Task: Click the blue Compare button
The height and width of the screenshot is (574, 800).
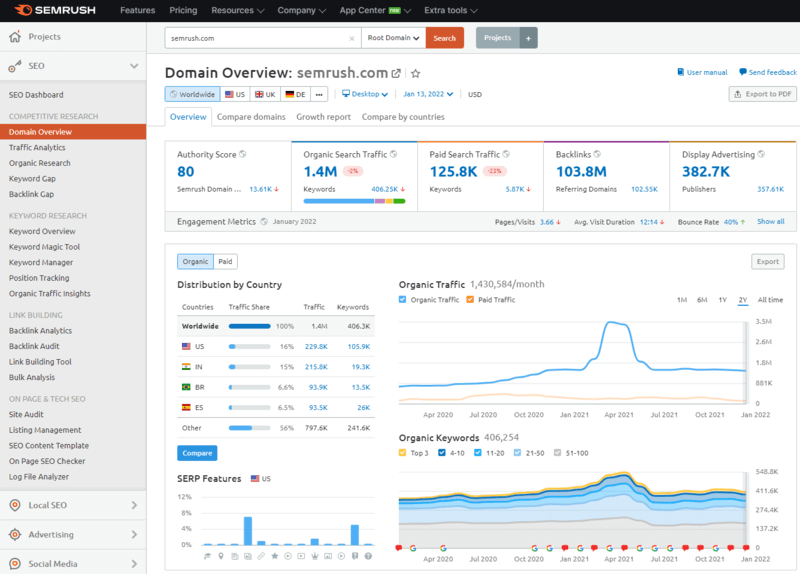Action: (x=197, y=453)
